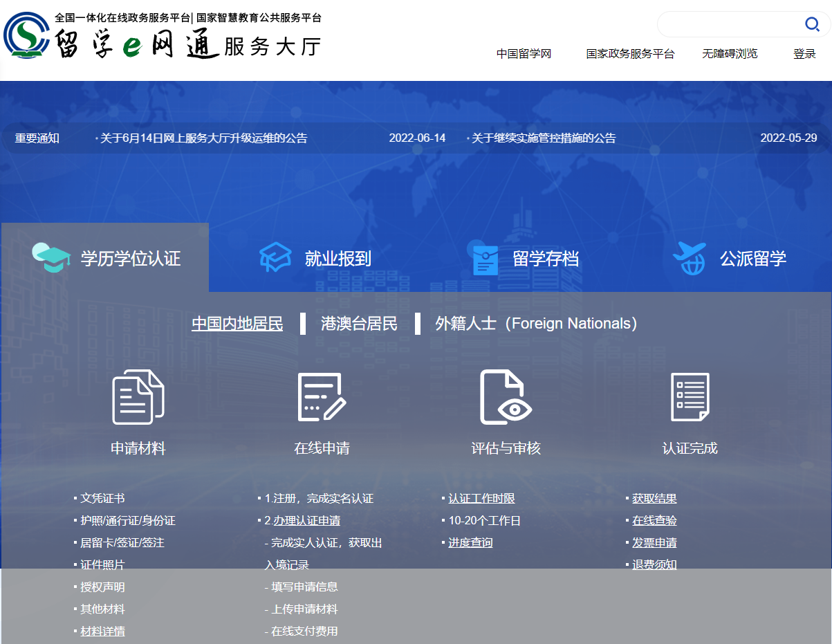Viewport: 832px width, 644px height.
Task: Click the 留学e网通 logo icon
Action: pos(26,35)
